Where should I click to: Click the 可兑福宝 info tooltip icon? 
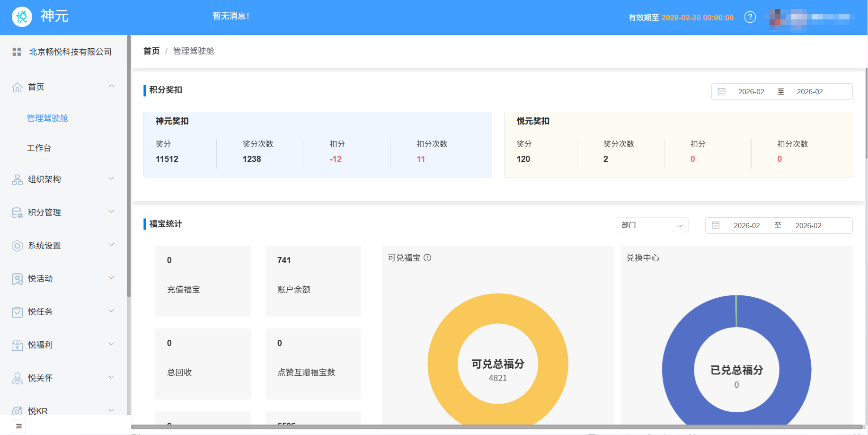coord(428,257)
